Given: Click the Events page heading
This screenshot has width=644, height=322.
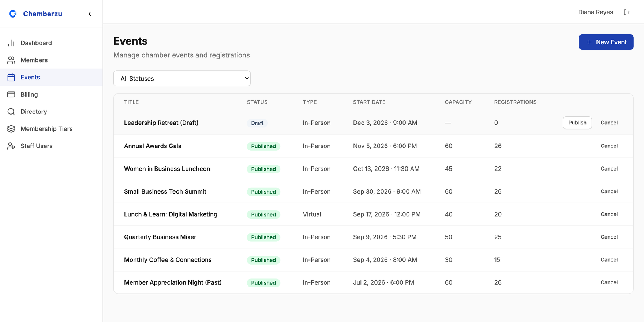Looking at the screenshot, I should [130, 41].
